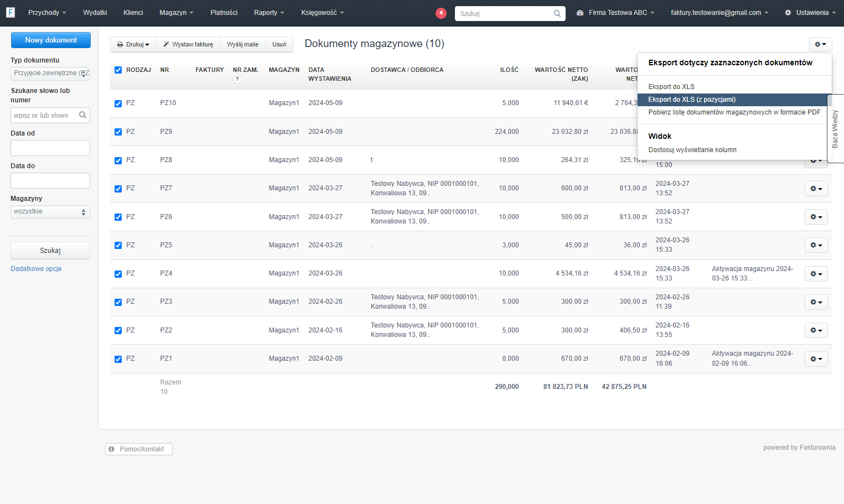
Task: Click the Fakturownia logo icon
Action: point(10,12)
